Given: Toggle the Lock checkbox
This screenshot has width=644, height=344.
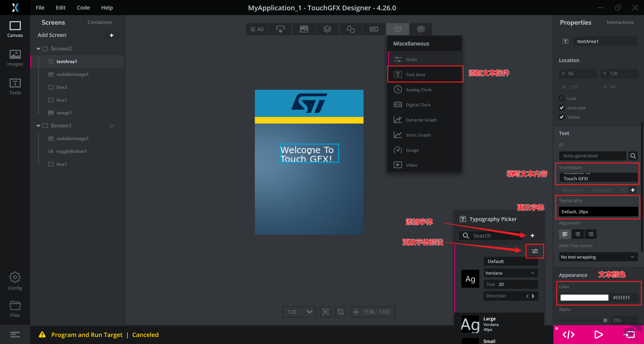Looking at the screenshot, I should point(561,98).
